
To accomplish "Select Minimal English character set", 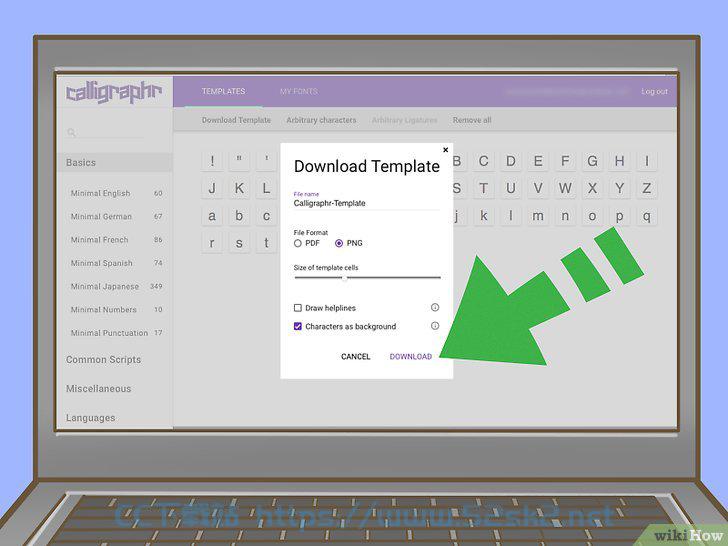I will [117, 193].
